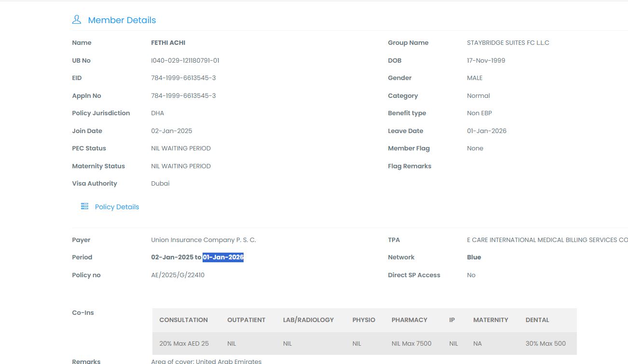
Task: Click the DOB value 17-Nov-1999
Action: (486, 61)
